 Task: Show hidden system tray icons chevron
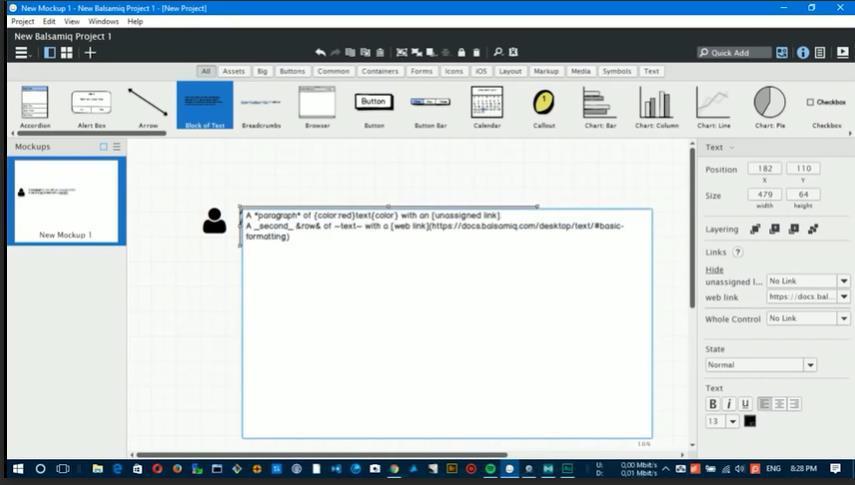coord(666,468)
